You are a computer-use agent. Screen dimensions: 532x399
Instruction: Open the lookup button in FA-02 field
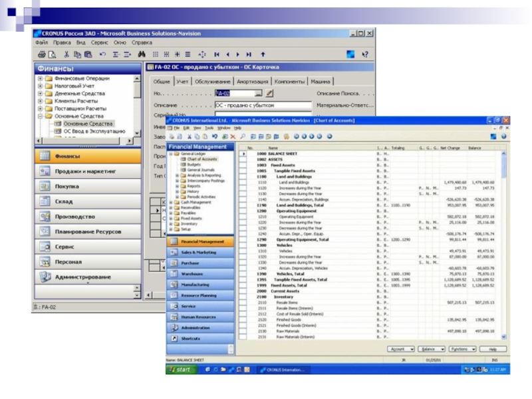click(x=259, y=93)
